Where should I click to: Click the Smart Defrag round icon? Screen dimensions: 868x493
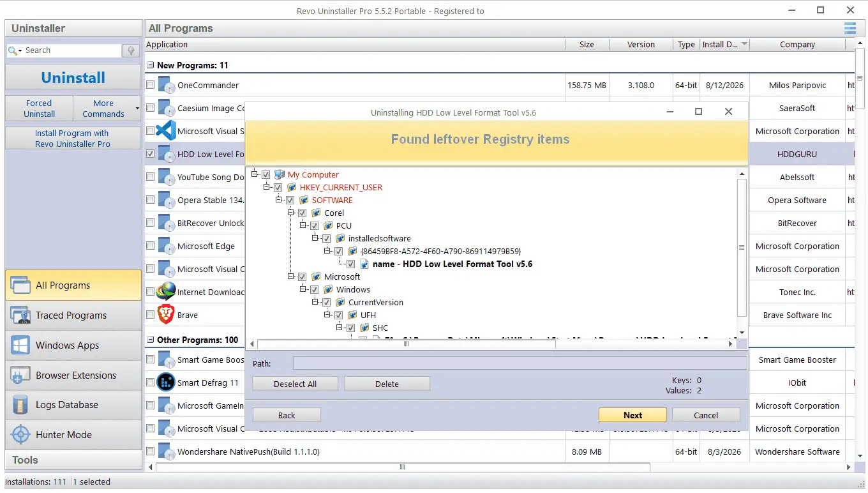tap(166, 383)
